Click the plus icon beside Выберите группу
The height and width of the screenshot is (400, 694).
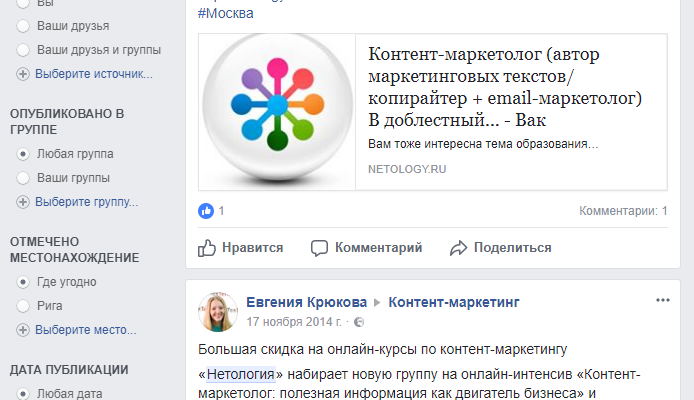23,202
